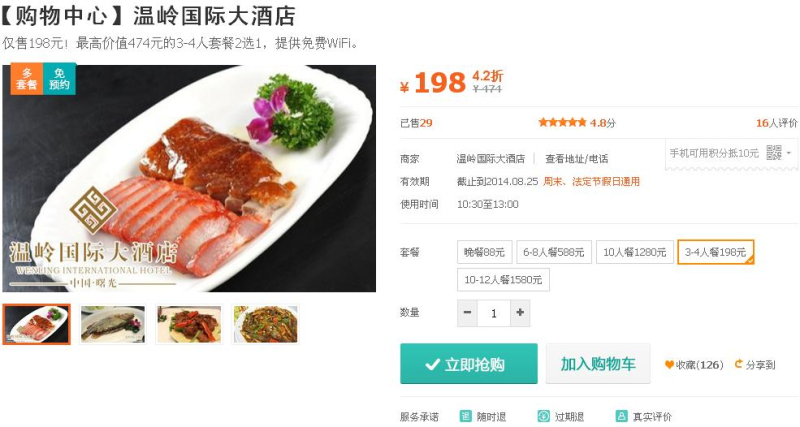Click the 立即抢购 buy-now button
Image resolution: width=800 pixels, height=427 pixels.
click(468, 364)
